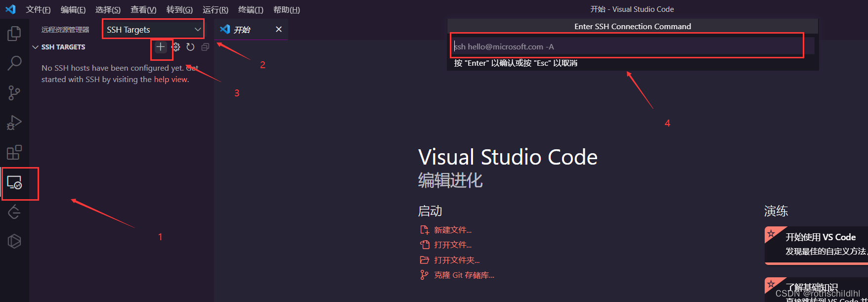Add new SSH target with plus icon
The width and height of the screenshot is (868, 302).
click(161, 47)
